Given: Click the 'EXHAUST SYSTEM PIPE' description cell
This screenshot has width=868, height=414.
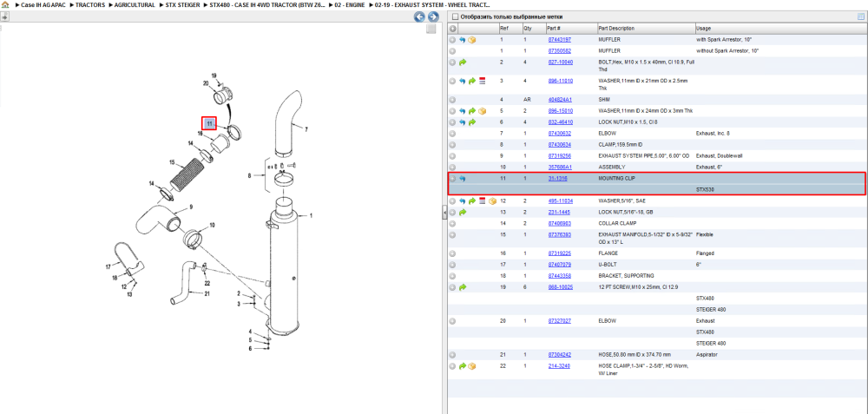Looking at the screenshot, I should pyautogui.click(x=644, y=155).
